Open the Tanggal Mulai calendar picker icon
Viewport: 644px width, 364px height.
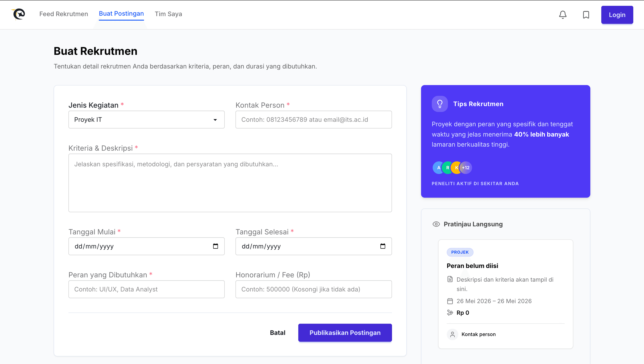click(215, 246)
